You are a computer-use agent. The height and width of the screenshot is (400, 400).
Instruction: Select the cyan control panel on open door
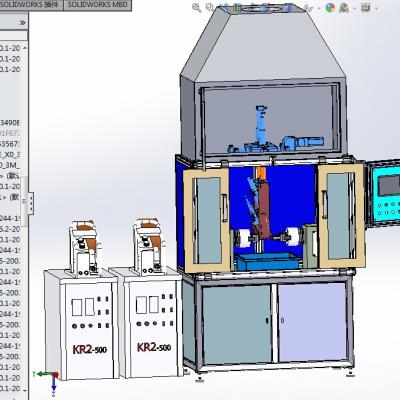(x=386, y=197)
